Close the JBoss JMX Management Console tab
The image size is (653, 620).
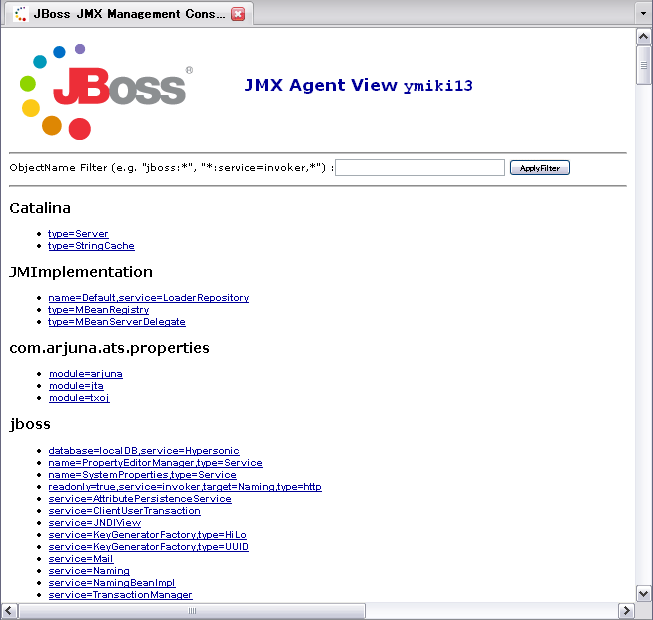click(238, 14)
